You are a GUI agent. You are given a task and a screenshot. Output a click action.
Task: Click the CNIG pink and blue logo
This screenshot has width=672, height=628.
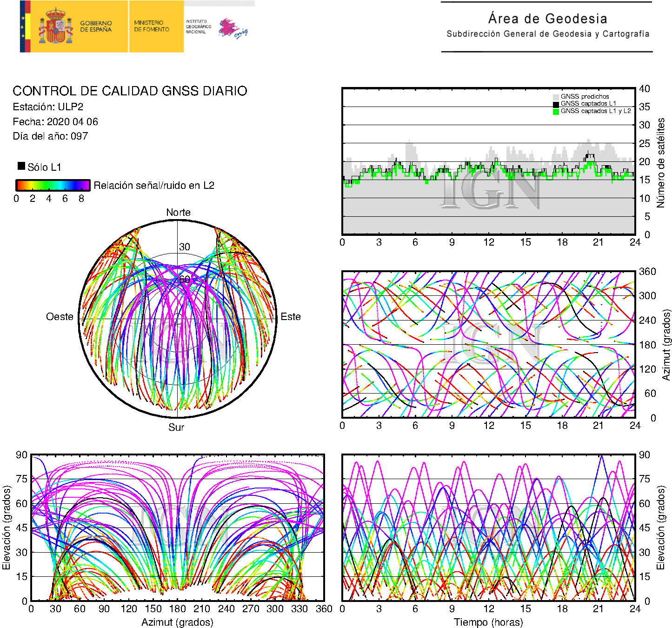point(233,28)
